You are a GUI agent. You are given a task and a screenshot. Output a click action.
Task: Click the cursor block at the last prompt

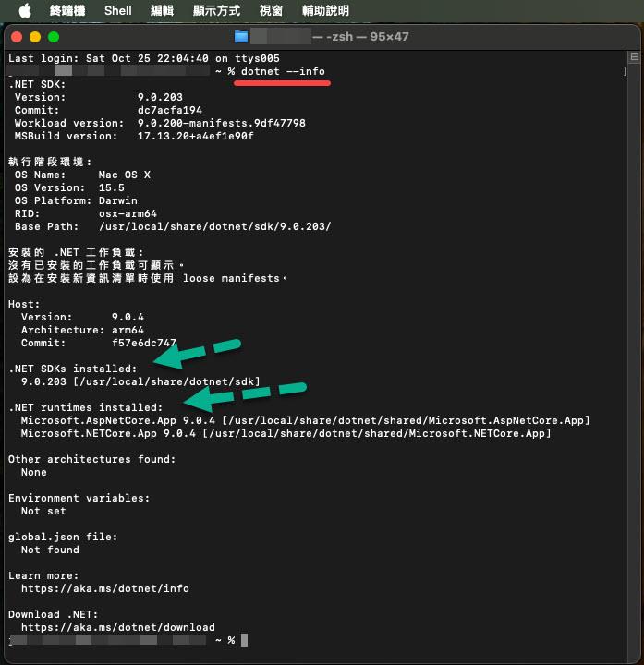pyautogui.click(x=244, y=640)
